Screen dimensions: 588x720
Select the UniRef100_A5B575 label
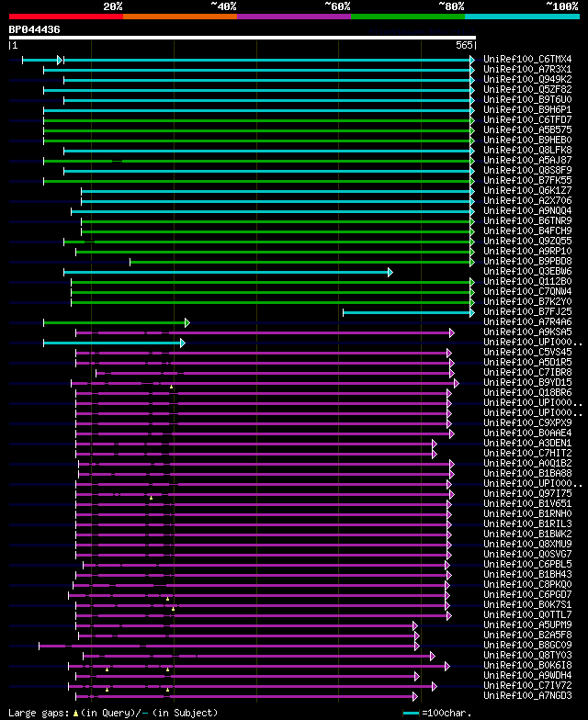pyautogui.click(x=527, y=130)
